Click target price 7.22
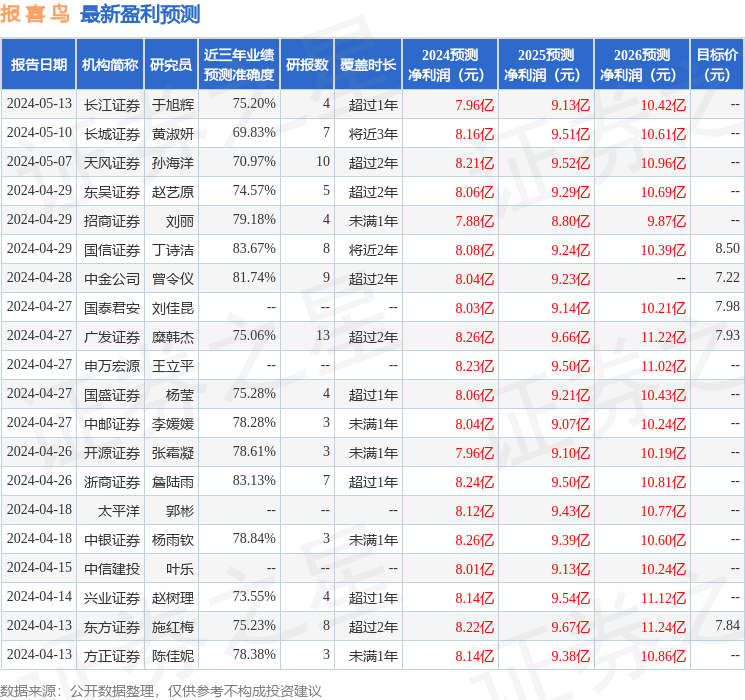Image resolution: width=745 pixels, height=700 pixels. click(x=727, y=277)
